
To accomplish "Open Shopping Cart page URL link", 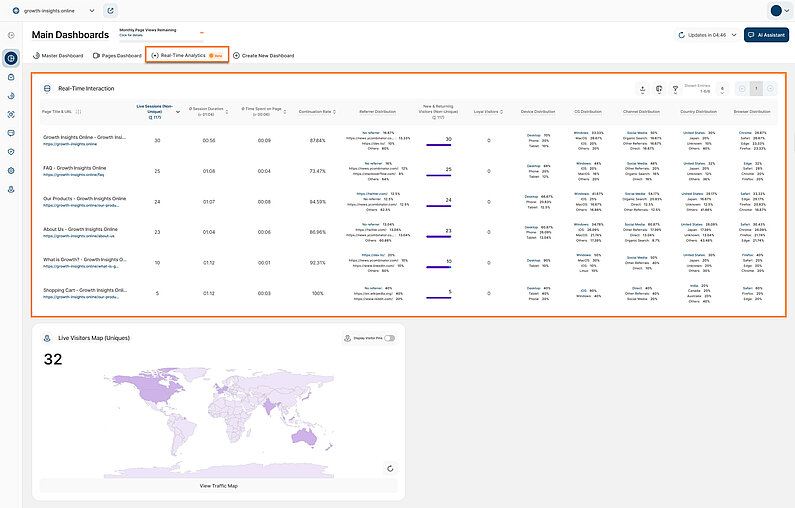I will pyautogui.click(x=81, y=297).
